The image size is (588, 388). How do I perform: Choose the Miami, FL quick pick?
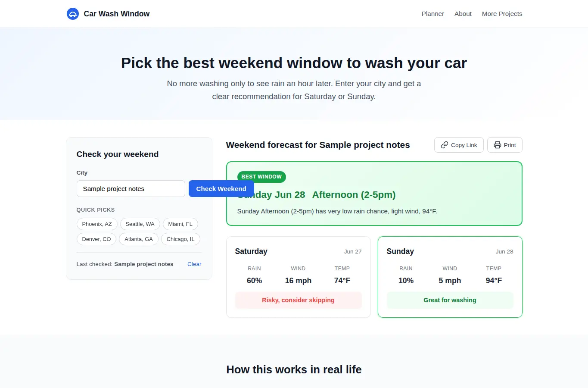click(x=180, y=224)
